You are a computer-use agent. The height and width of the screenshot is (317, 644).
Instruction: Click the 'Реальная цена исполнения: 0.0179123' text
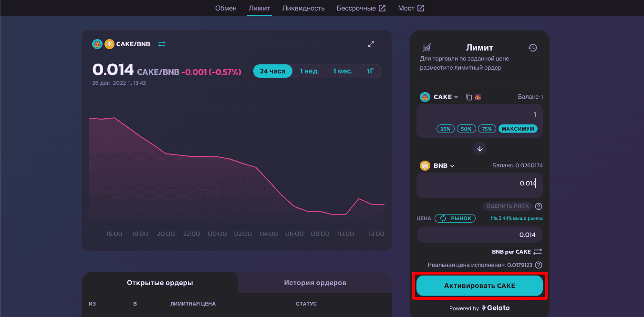pos(480,265)
